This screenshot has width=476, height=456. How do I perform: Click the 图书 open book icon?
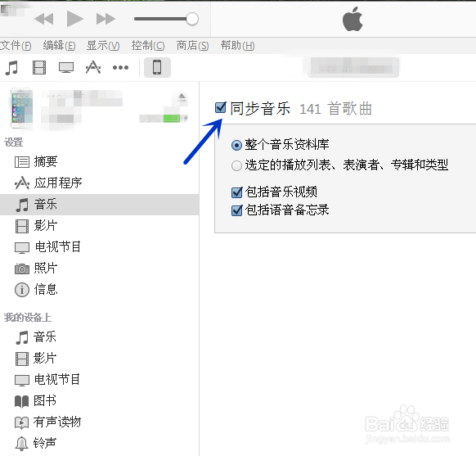coord(21,402)
